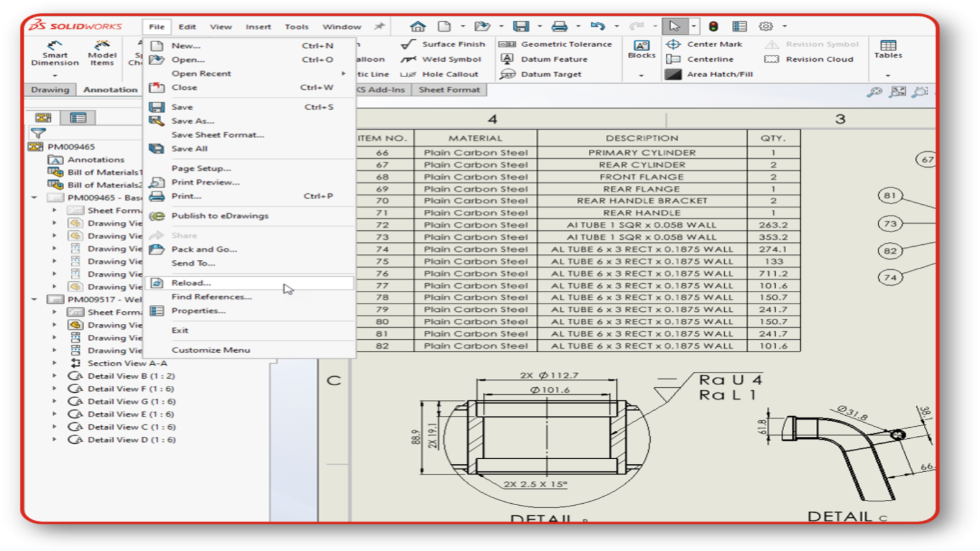
Task: Switch to the Annotation tab
Action: click(110, 89)
